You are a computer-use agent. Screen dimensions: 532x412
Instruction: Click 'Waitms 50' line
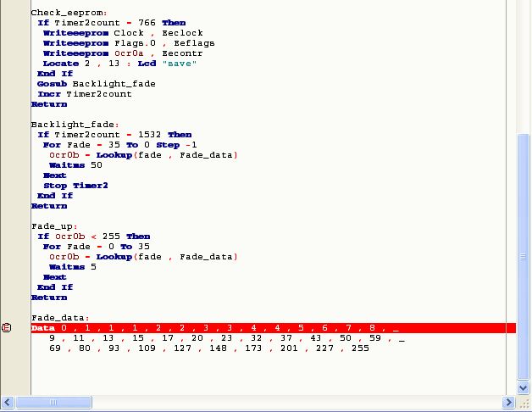[x=75, y=165]
